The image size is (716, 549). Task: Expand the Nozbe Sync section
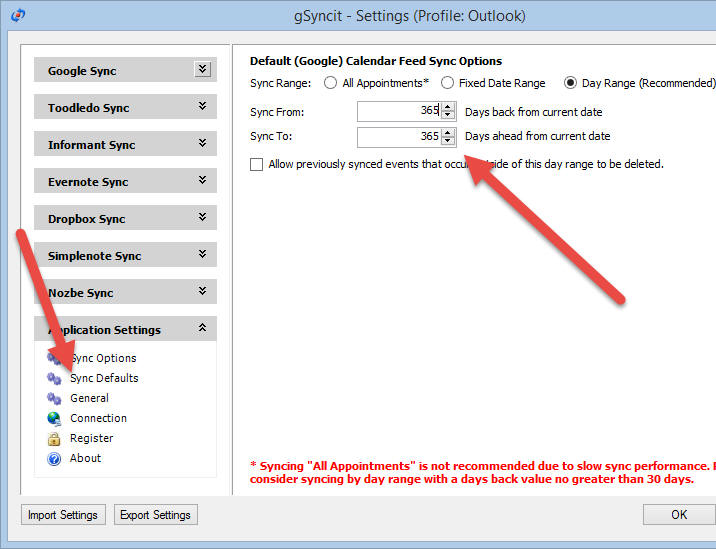point(202,291)
